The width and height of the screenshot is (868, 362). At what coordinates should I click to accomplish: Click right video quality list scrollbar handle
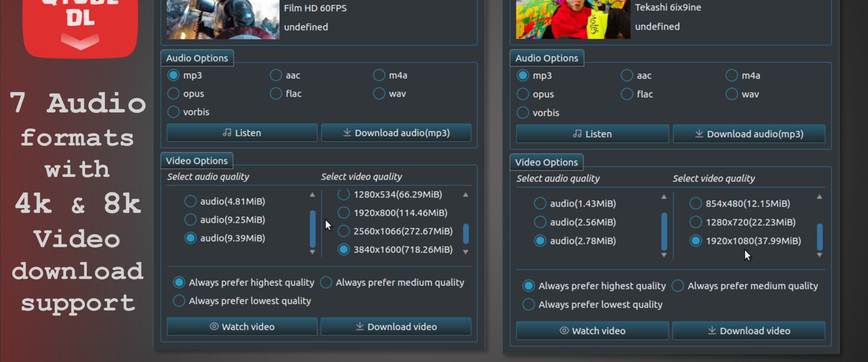pos(820,237)
